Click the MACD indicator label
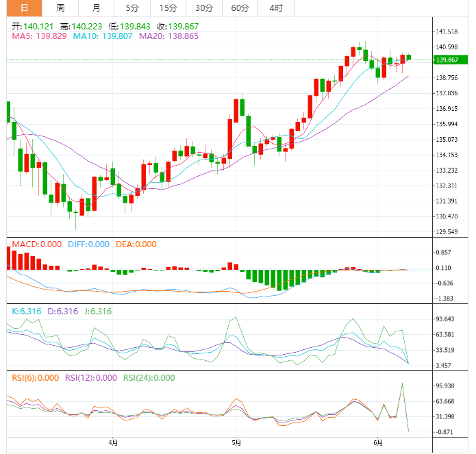 pos(34,244)
